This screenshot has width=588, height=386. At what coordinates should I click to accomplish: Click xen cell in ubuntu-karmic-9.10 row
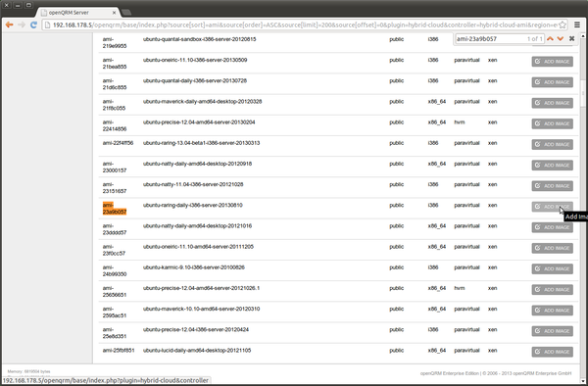[x=492, y=267]
